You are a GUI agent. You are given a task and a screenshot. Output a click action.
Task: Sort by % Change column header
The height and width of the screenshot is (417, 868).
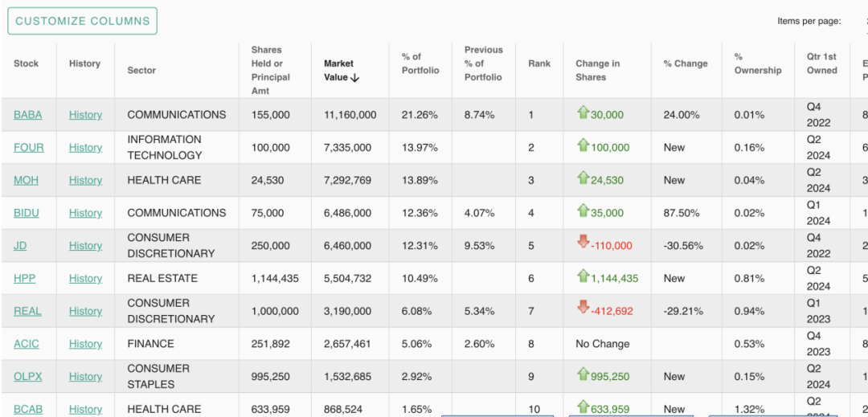686,63
